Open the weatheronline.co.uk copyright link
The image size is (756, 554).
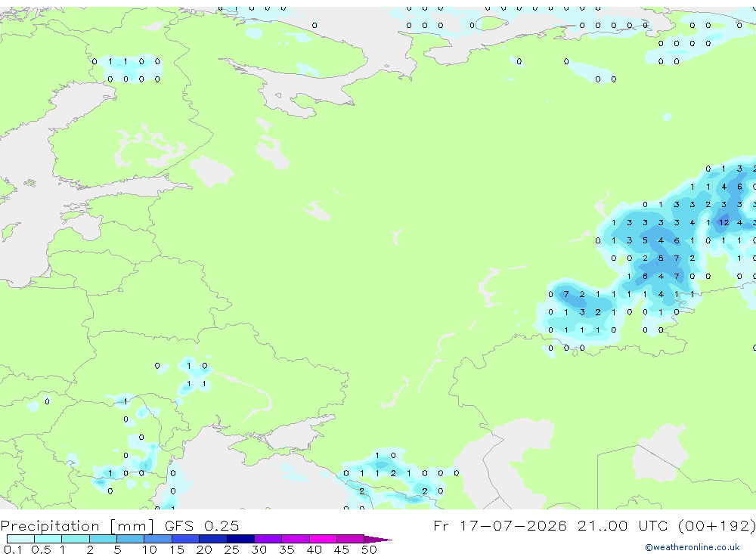click(692, 547)
